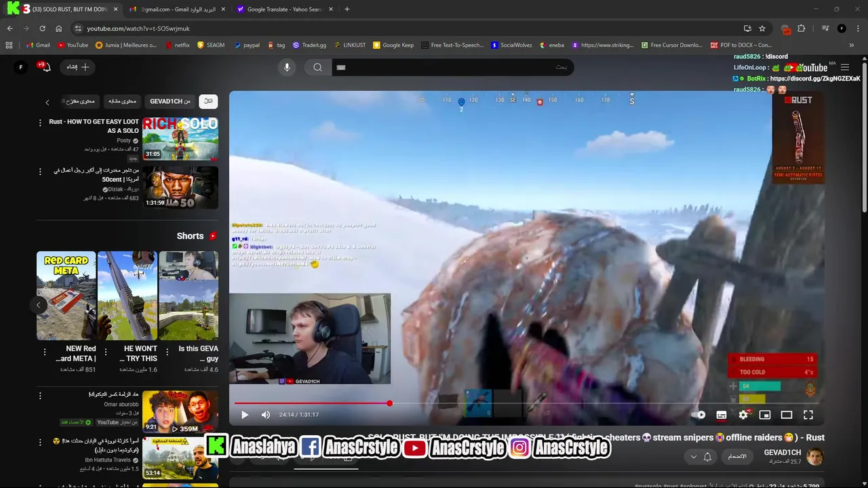868x488 pixels.
Task: Go to YouTube home via the logo
Action: click(x=806, y=67)
